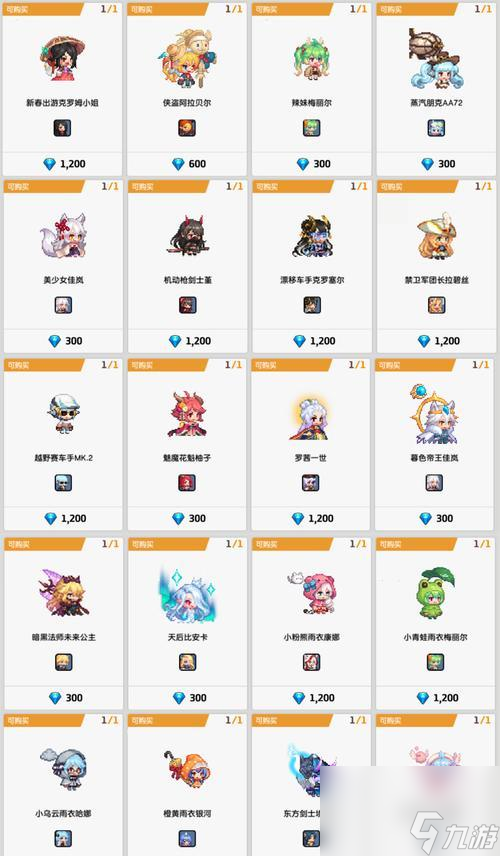Click the 可购买 tag on 暗黑法师未来公主
This screenshot has width=500, height=856.
pos(18,544)
